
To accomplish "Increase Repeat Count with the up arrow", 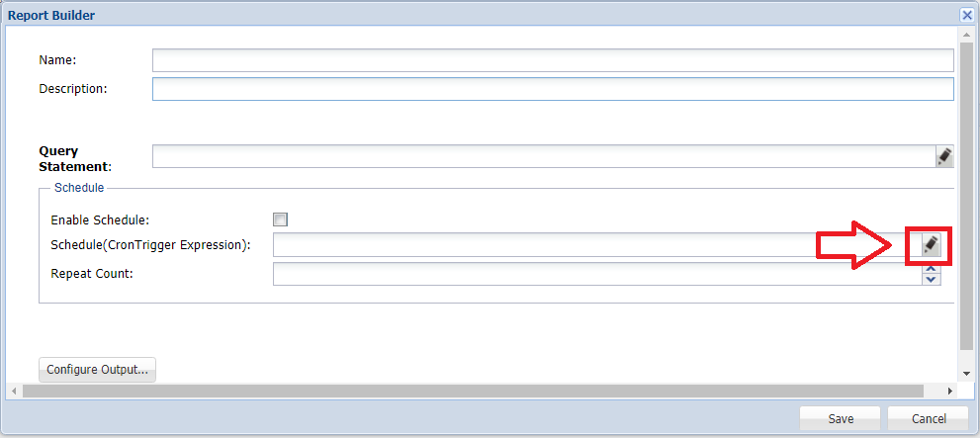I will point(930,268).
